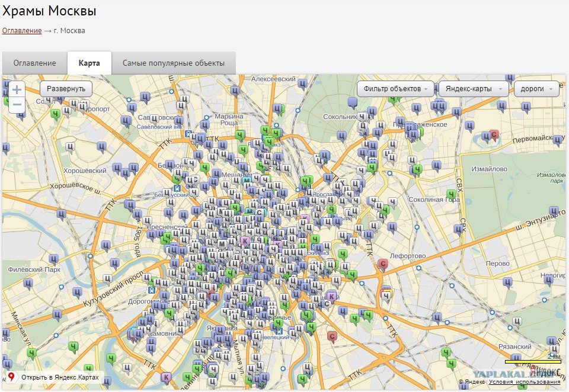Open the Условия использования link

(525, 382)
